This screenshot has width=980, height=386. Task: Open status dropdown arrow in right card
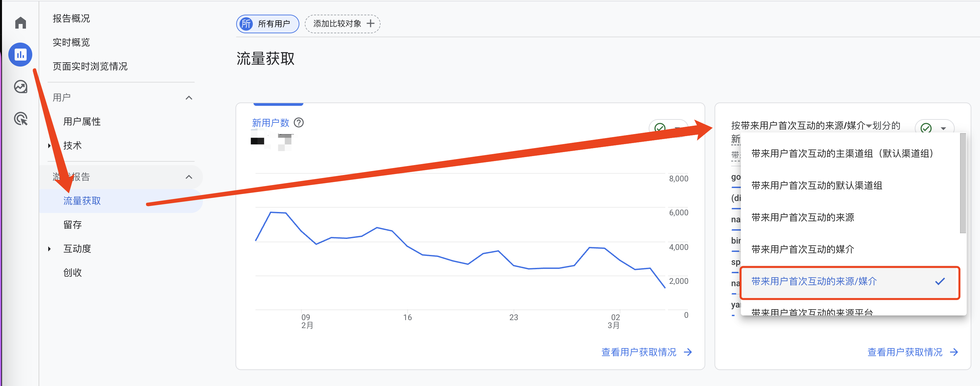coord(943,128)
